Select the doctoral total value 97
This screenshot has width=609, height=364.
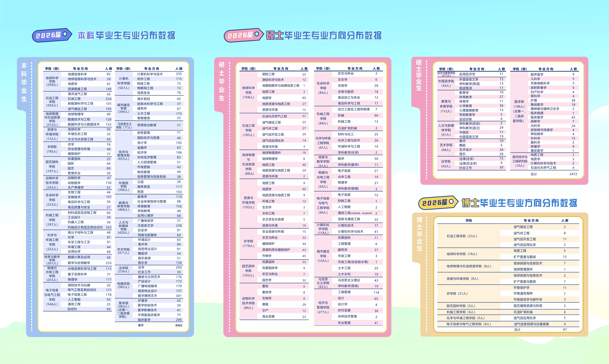(565, 330)
